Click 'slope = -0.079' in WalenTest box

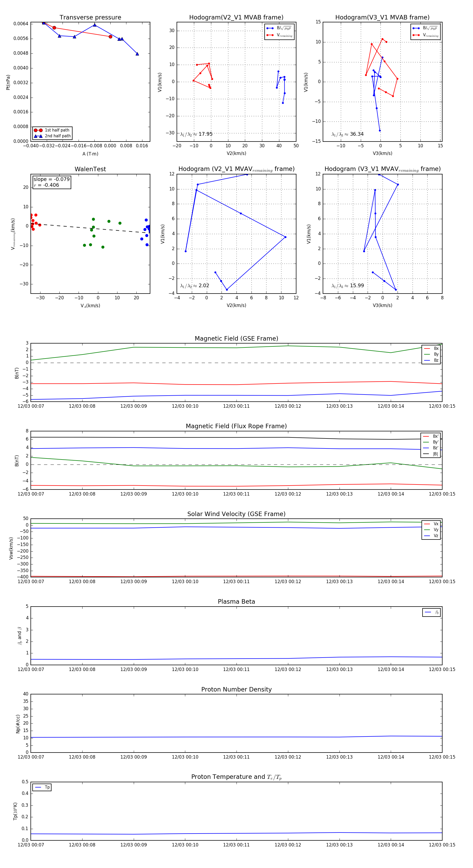click(x=52, y=179)
